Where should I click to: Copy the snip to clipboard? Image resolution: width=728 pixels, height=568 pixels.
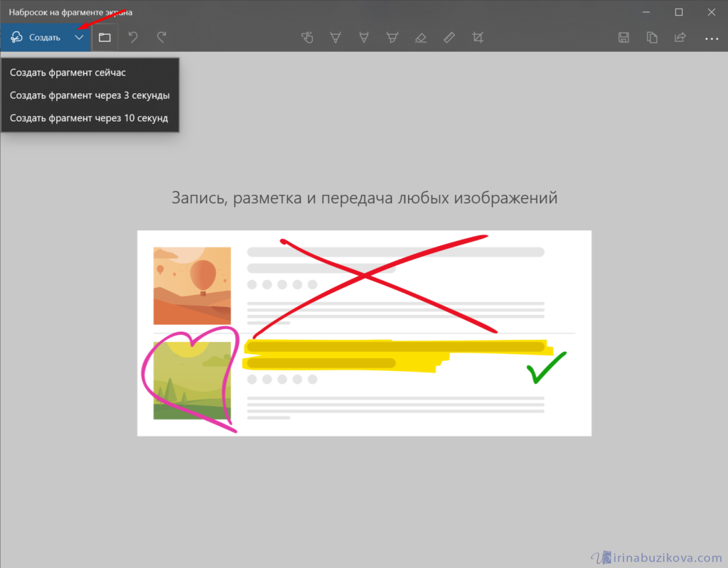(652, 37)
